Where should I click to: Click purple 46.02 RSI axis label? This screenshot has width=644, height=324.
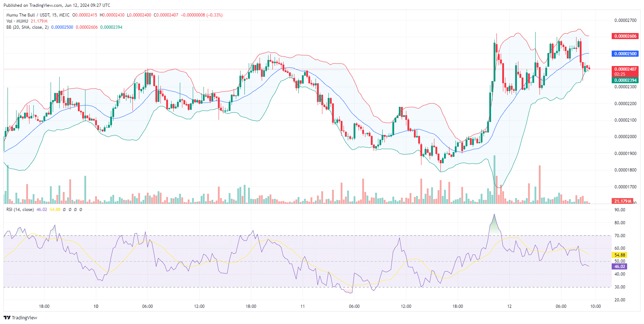coord(620,267)
